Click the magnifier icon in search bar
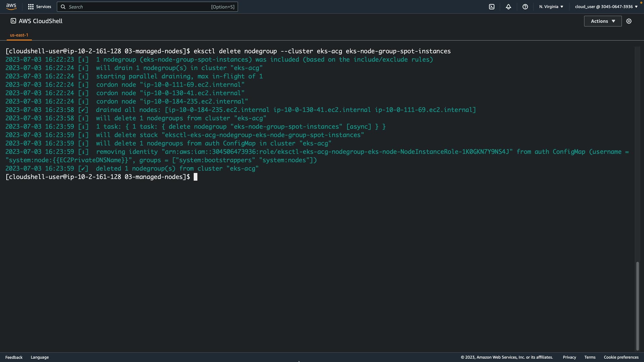The image size is (644, 362). (63, 7)
